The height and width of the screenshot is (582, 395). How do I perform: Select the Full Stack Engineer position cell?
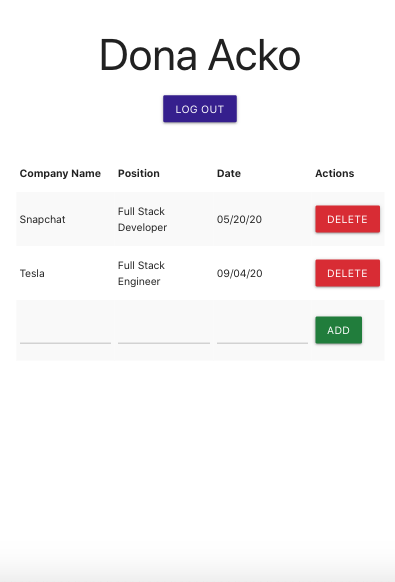141,274
